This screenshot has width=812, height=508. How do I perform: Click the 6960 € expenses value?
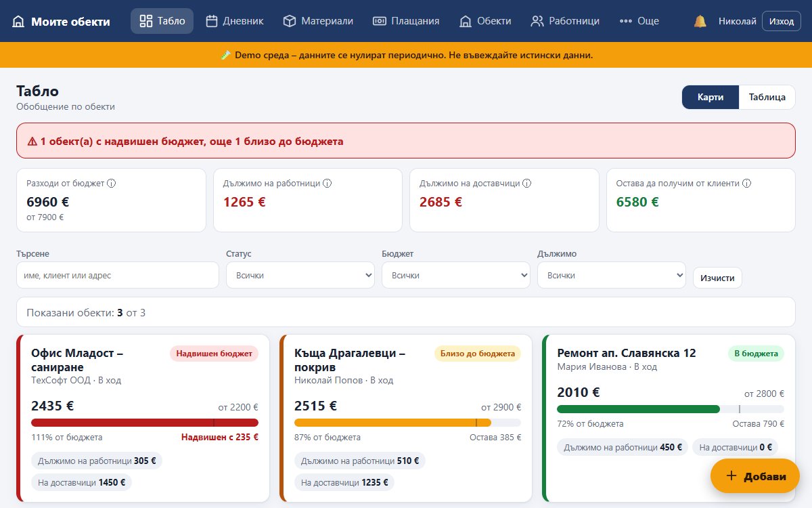tap(48, 202)
